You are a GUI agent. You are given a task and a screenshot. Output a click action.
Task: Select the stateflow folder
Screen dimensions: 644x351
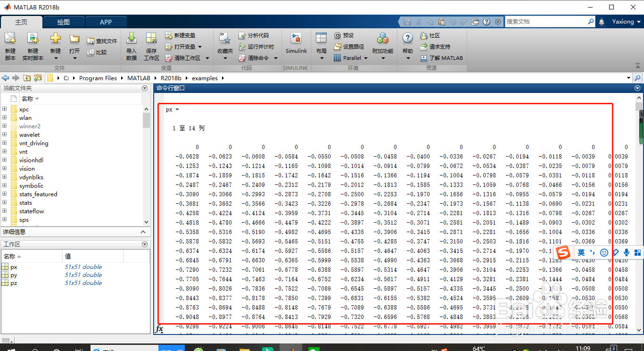pyautogui.click(x=32, y=211)
